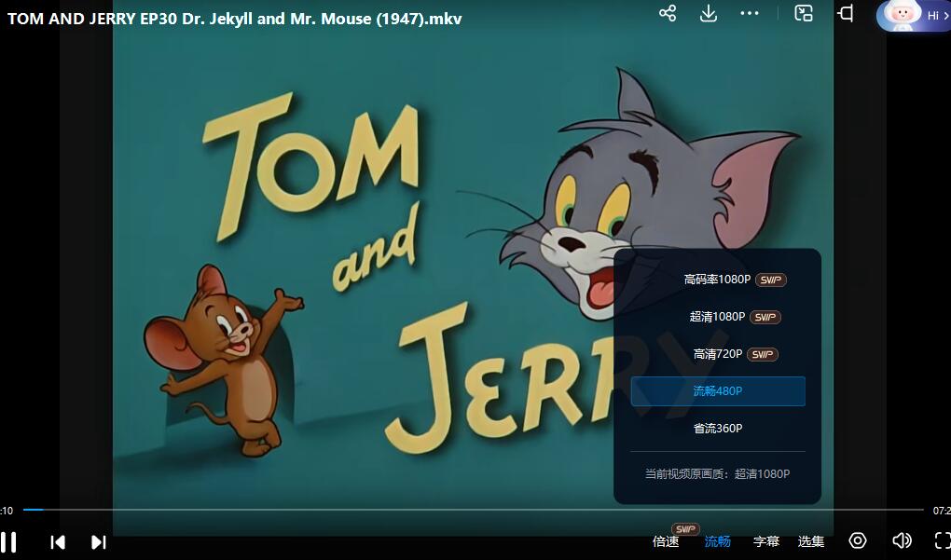Click the share icon at top
Image resolution: width=951 pixels, height=560 pixels.
[668, 13]
